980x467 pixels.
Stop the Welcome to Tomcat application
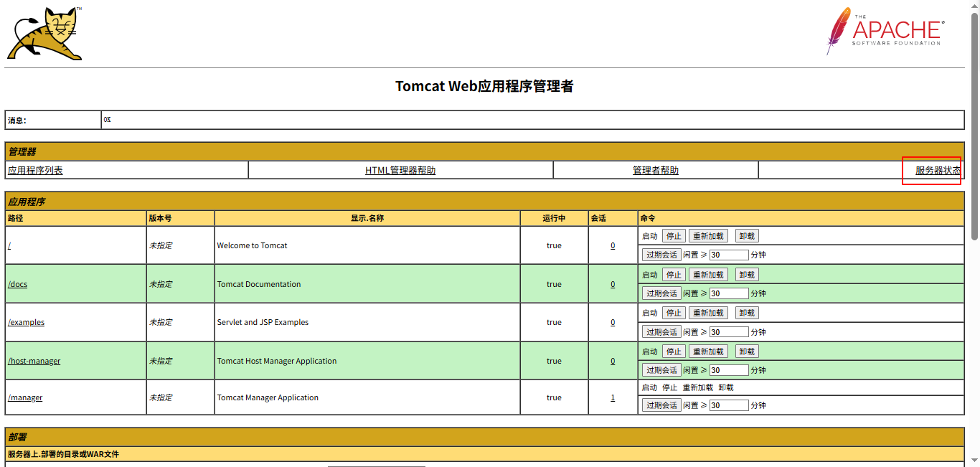[674, 235]
